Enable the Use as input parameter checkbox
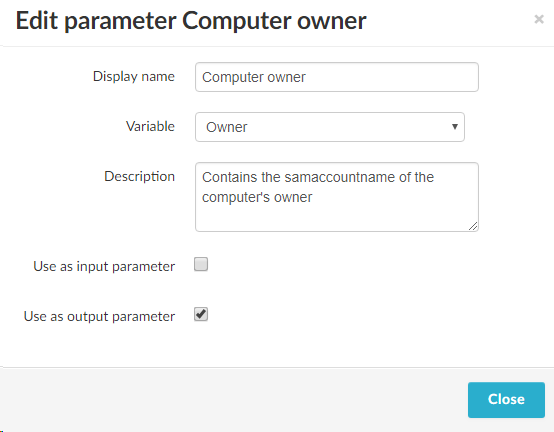The width and height of the screenshot is (554, 432). pyautogui.click(x=201, y=264)
